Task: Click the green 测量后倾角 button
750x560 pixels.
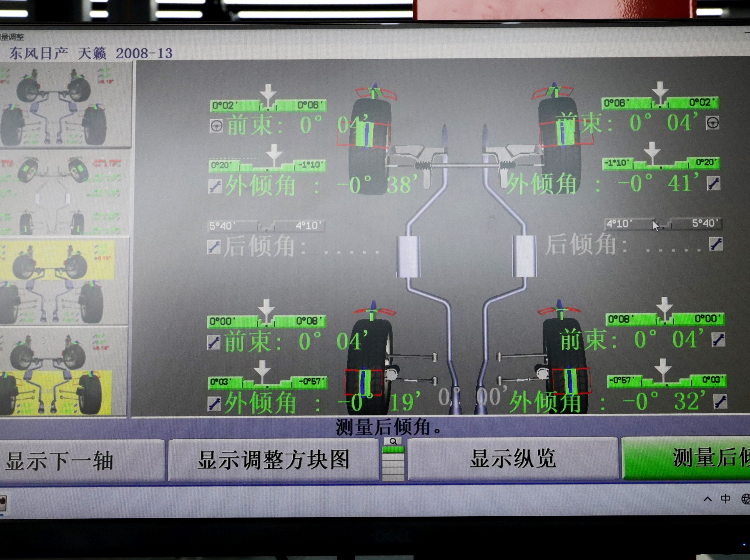Action: coord(686,457)
